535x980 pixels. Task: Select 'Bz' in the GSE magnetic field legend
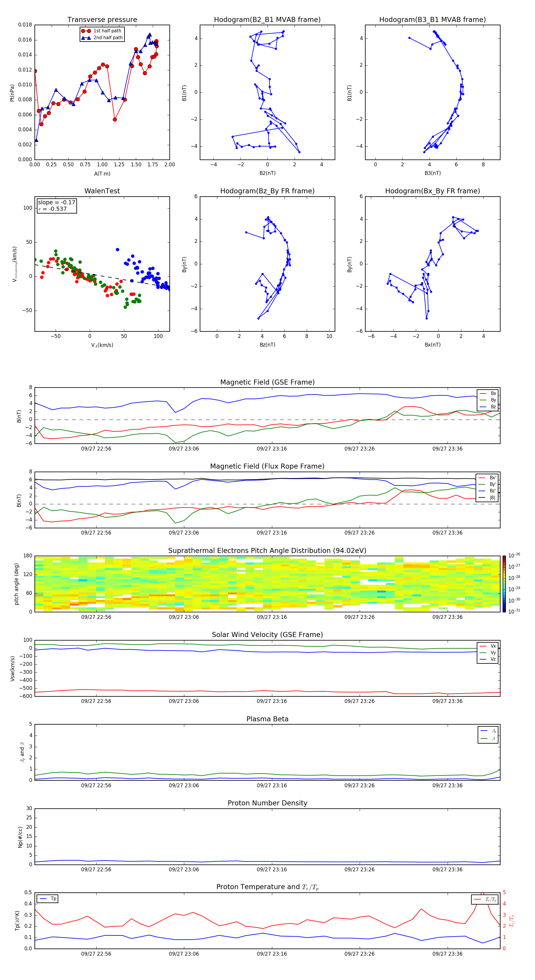pyautogui.click(x=488, y=407)
